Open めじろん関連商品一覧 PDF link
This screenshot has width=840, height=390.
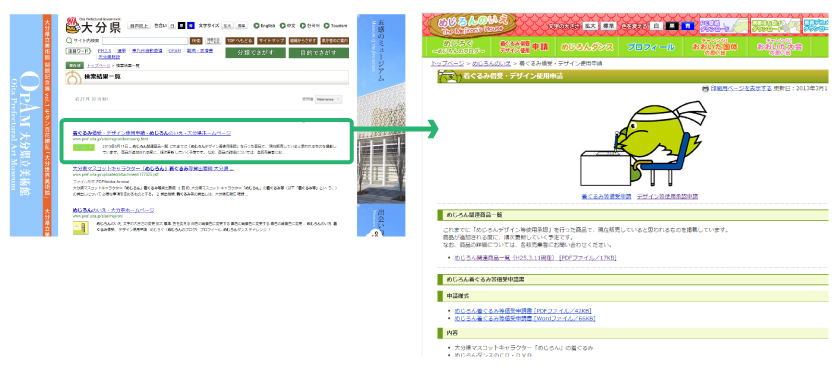pyautogui.click(x=535, y=258)
